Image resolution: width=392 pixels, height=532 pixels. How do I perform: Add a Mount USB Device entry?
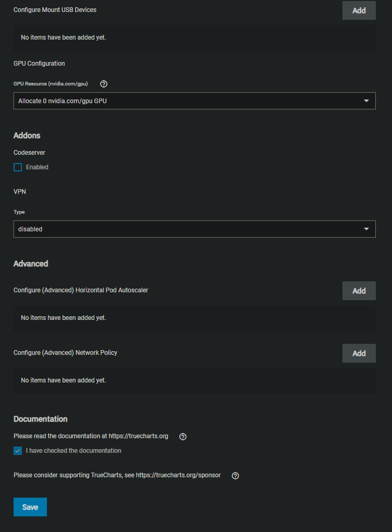(x=359, y=10)
